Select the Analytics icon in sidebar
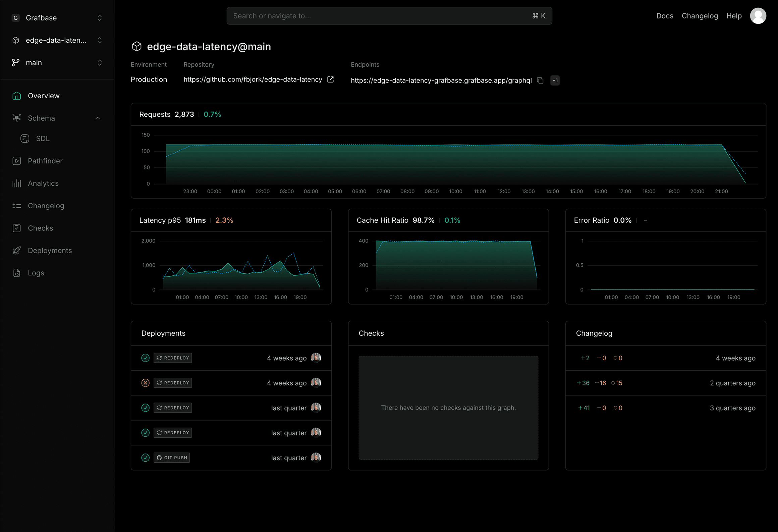Screen dimensions: 778x532 (x=17, y=183)
